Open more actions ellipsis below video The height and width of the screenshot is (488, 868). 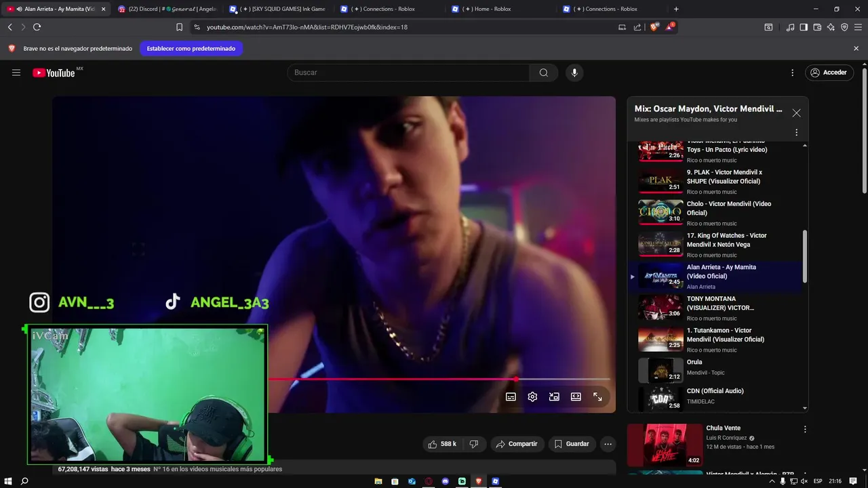tap(608, 444)
